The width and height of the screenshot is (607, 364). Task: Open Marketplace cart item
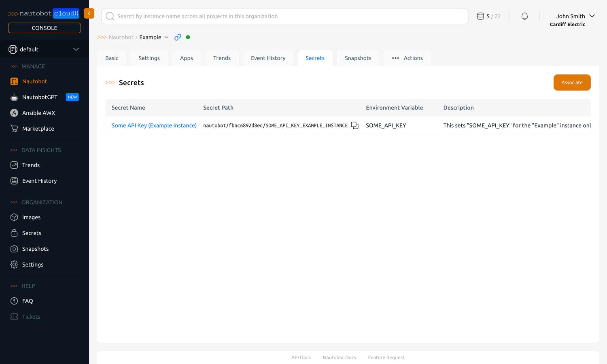pyautogui.click(x=38, y=129)
